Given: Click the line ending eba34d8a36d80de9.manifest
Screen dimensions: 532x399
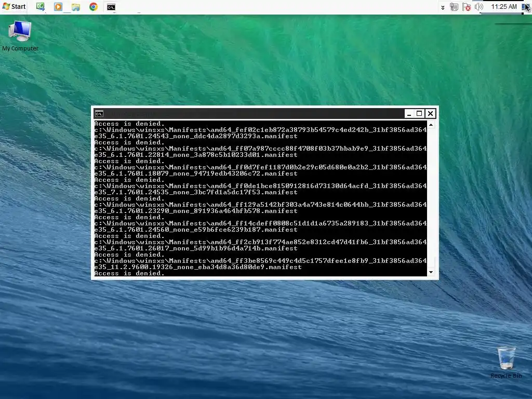Looking at the screenshot, I should tap(198, 267).
